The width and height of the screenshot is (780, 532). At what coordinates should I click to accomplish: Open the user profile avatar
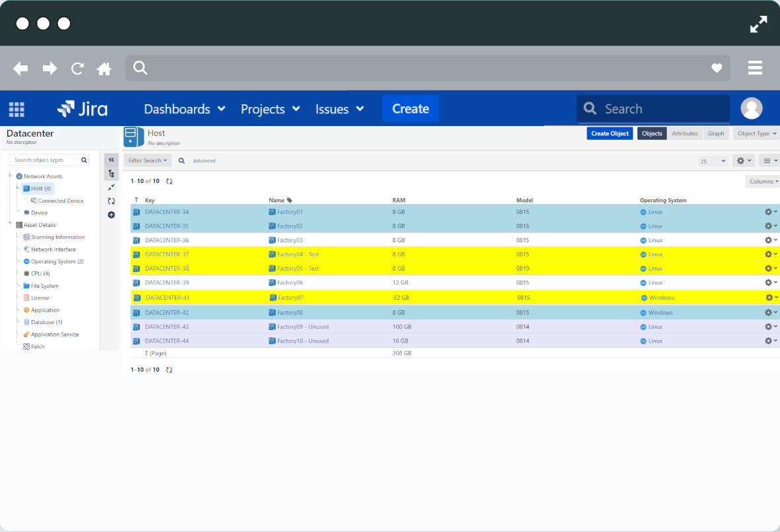click(x=751, y=108)
